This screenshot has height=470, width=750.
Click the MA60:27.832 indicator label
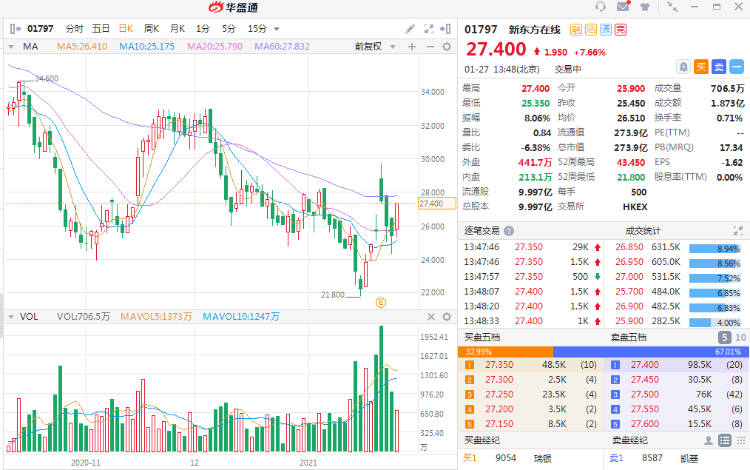pyautogui.click(x=282, y=46)
